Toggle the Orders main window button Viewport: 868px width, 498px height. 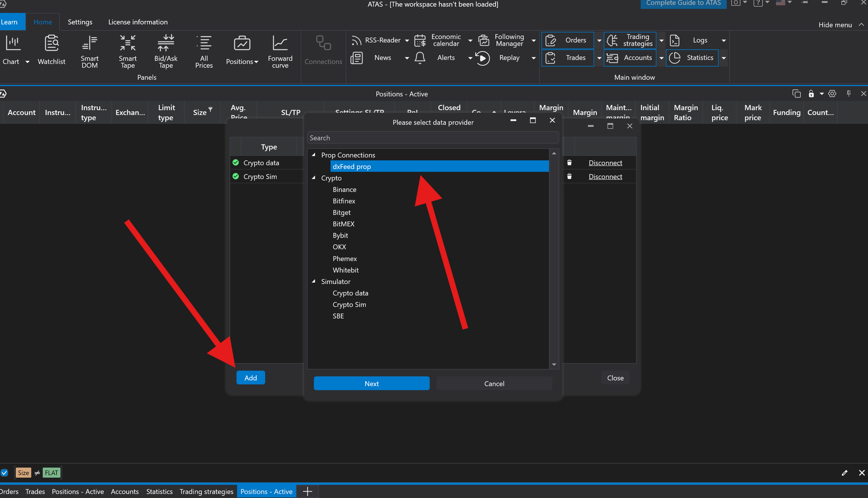pos(568,40)
